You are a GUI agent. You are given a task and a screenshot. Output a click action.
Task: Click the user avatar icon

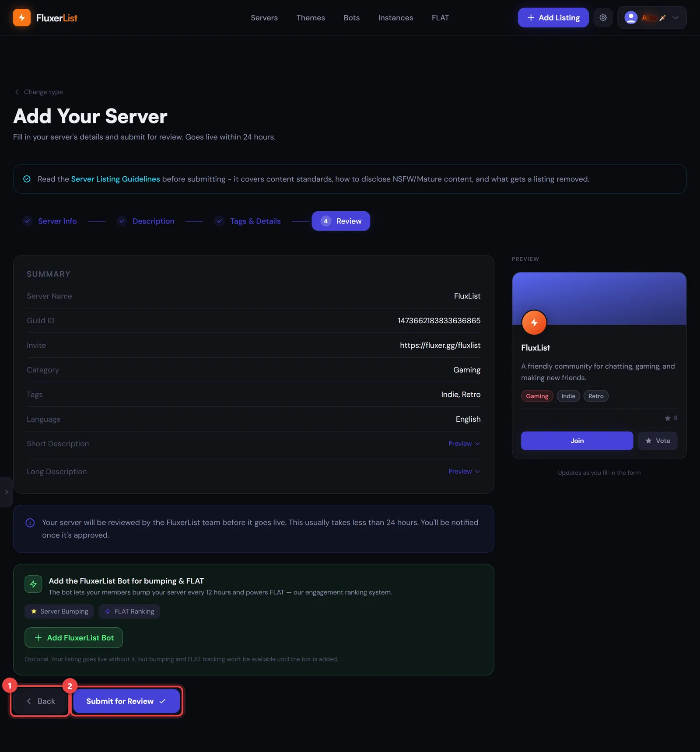pos(630,17)
